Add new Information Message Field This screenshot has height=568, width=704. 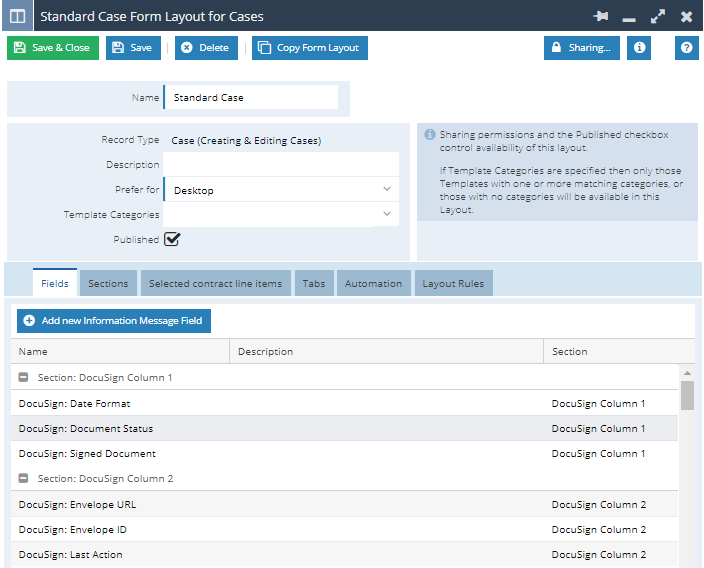point(113,321)
